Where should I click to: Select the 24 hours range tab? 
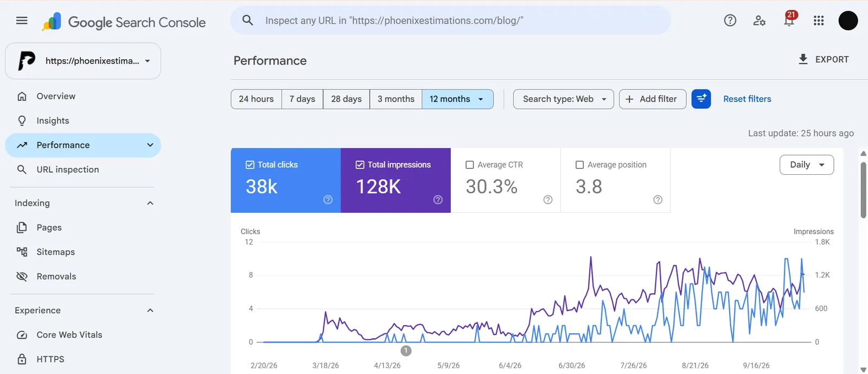click(x=256, y=99)
